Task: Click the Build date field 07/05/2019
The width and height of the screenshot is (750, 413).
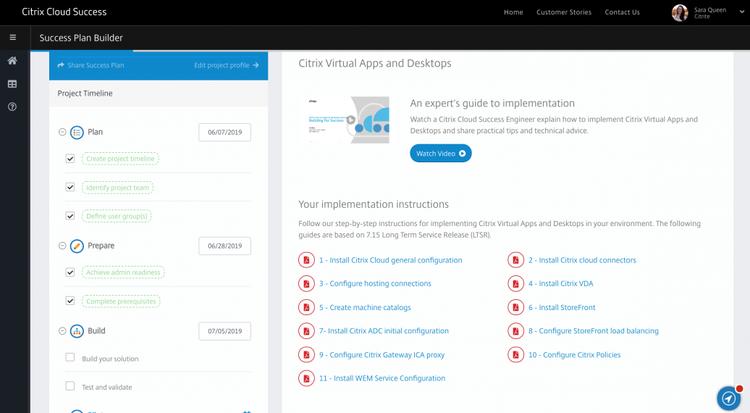Action: (225, 331)
